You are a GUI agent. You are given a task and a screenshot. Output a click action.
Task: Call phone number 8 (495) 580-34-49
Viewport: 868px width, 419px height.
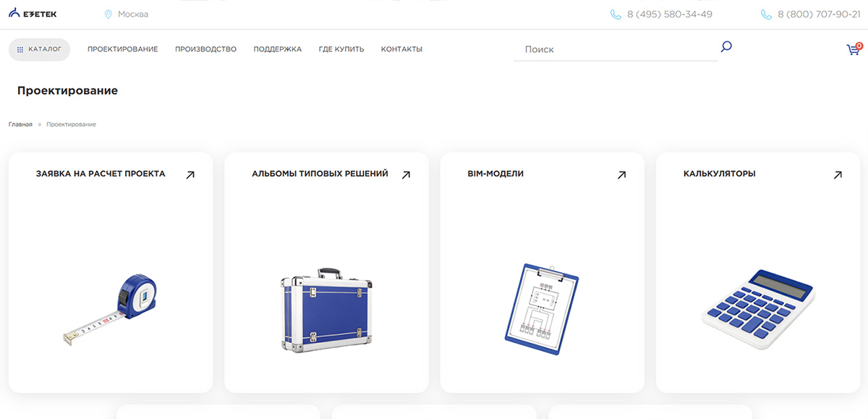point(669,14)
